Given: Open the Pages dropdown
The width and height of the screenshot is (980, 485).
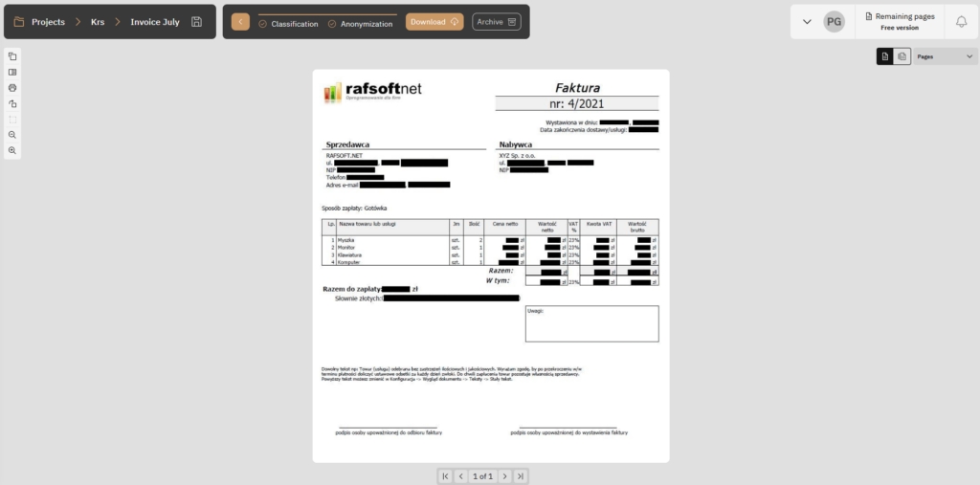Looking at the screenshot, I should (x=945, y=57).
